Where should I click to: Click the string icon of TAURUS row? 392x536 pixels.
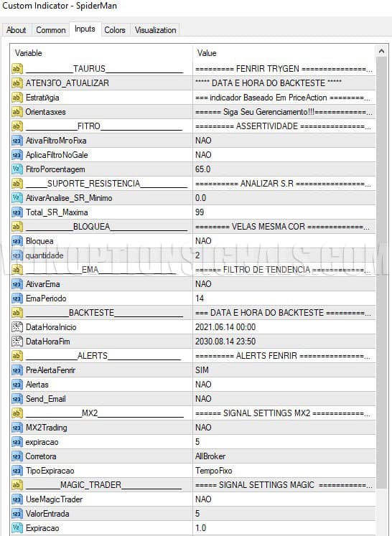[x=17, y=69]
